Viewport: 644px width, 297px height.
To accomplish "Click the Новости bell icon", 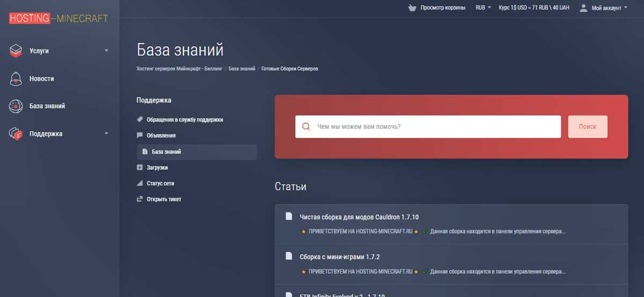I will (x=16, y=78).
